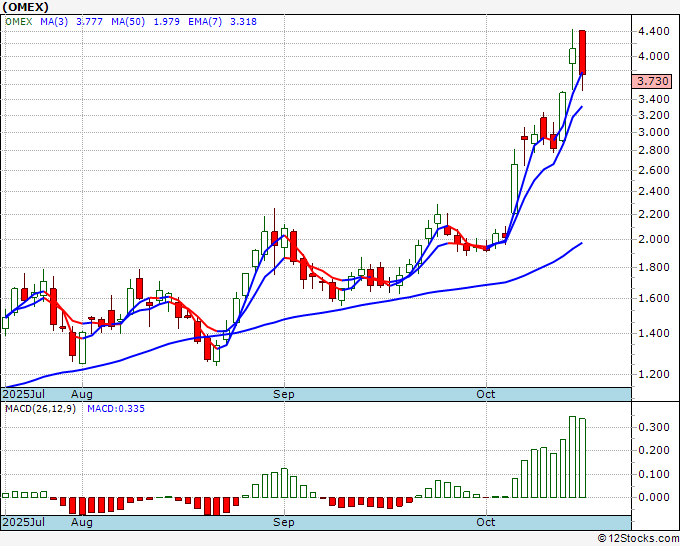Screen dimensions: 680x546
Task: Click the 0.300 MACD axis label
Action: pyautogui.click(x=654, y=428)
